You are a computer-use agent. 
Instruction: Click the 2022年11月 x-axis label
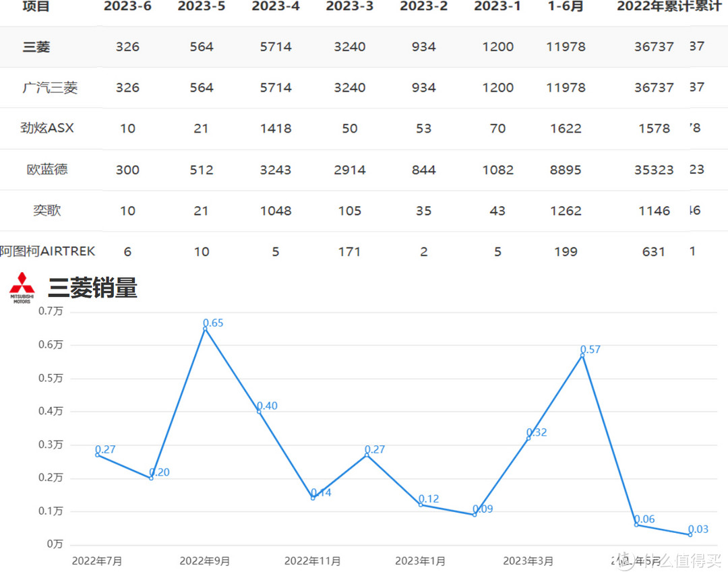click(313, 561)
